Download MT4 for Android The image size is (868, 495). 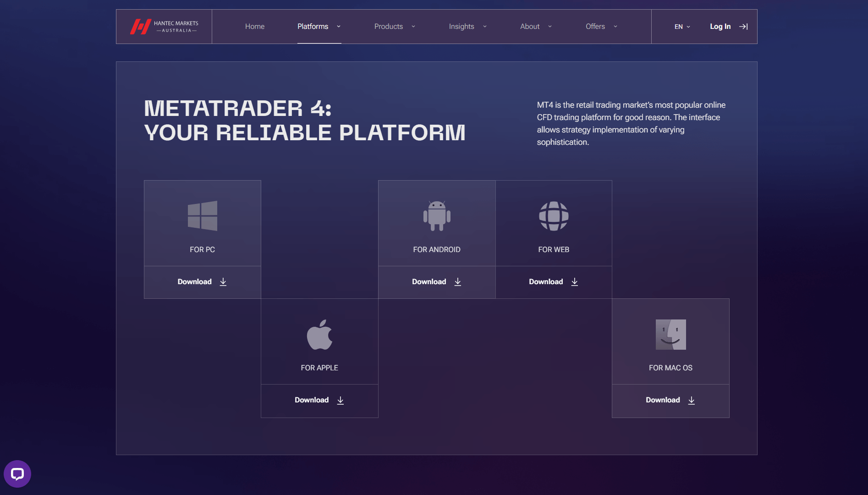[437, 282]
